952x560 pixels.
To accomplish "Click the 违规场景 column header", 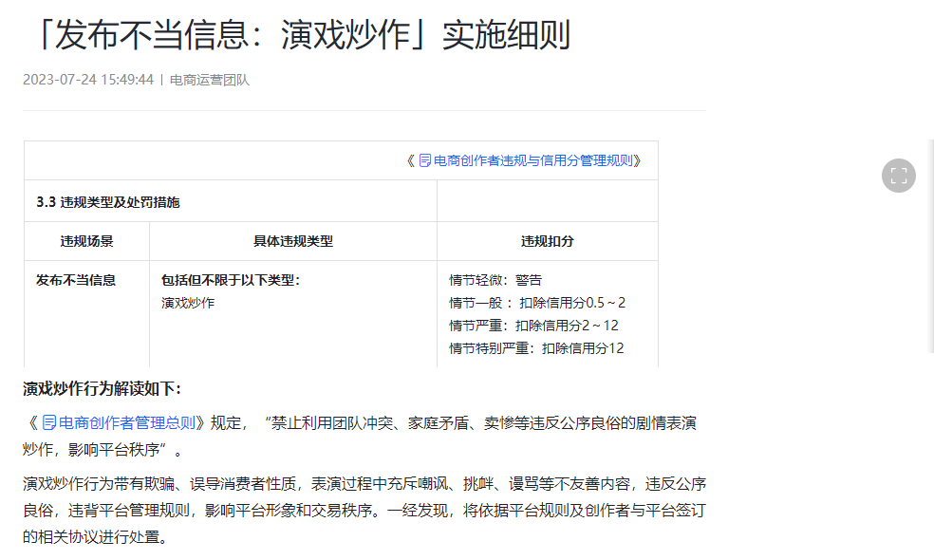I will point(86,241).
